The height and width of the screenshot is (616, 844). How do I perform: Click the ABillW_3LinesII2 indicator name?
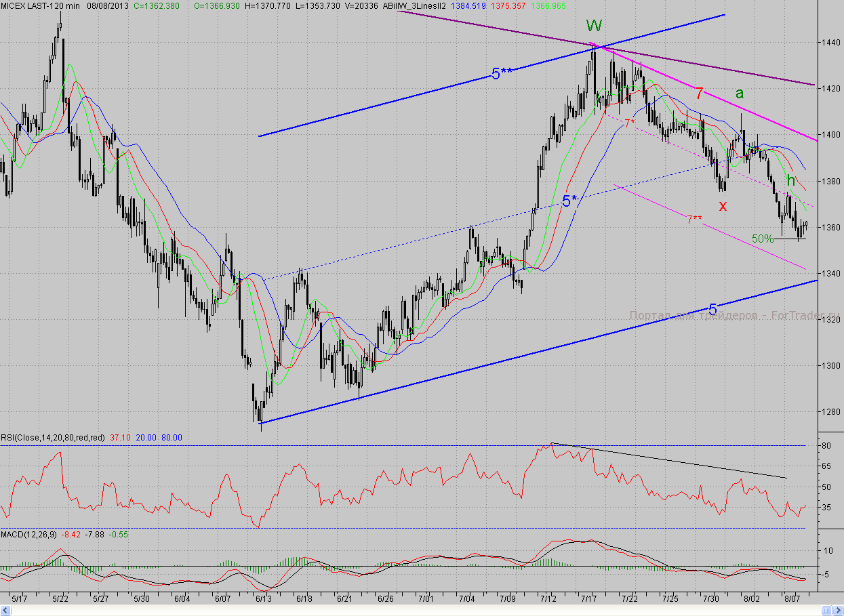420,5
